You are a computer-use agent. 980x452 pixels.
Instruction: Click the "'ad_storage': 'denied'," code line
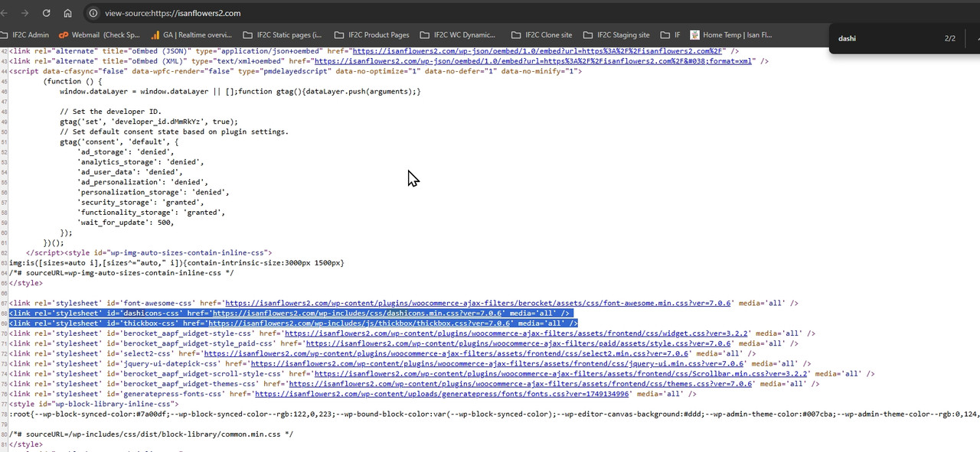click(126, 152)
